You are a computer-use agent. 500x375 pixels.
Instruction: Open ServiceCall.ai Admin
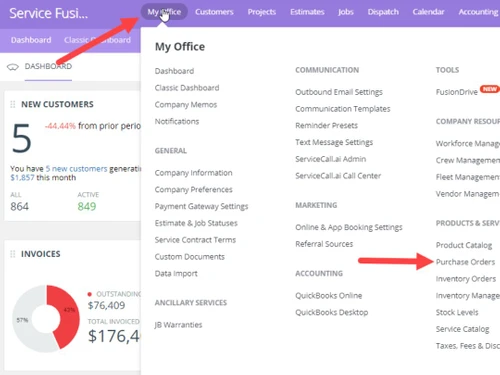[x=330, y=159]
